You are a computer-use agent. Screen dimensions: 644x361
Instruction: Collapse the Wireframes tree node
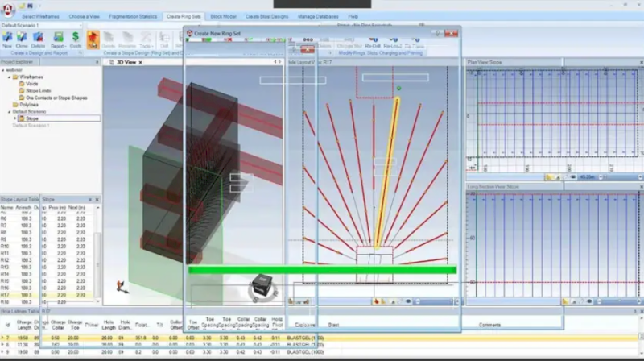[9, 77]
